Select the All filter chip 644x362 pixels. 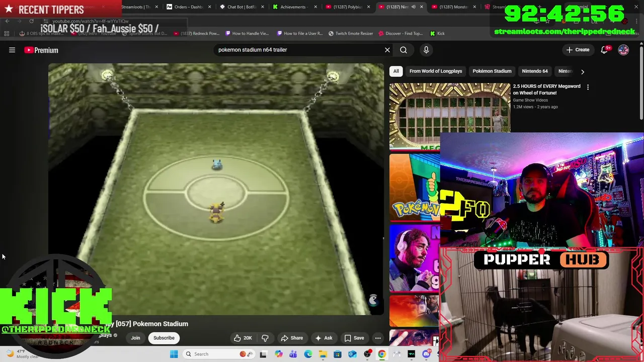pos(396,71)
